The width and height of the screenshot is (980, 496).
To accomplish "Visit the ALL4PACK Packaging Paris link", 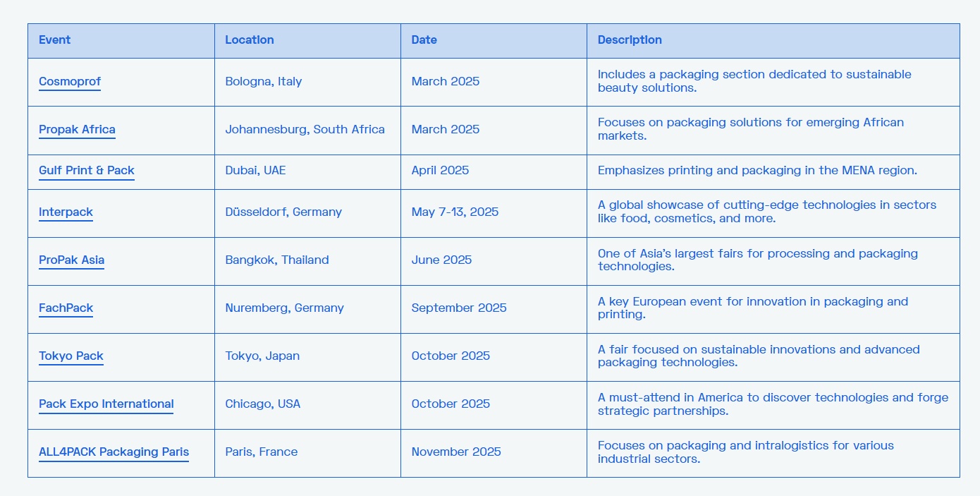I will [114, 452].
